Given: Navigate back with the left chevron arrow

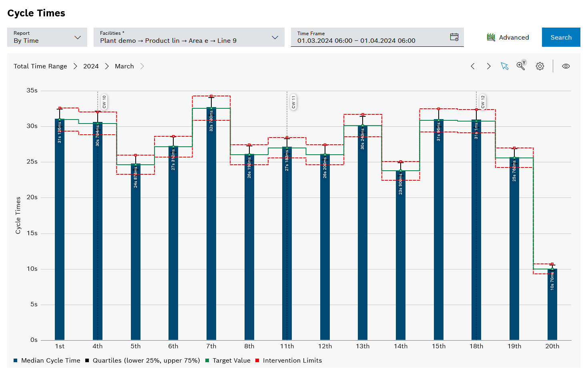Looking at the screenshot, I should [x=473, y=66].
